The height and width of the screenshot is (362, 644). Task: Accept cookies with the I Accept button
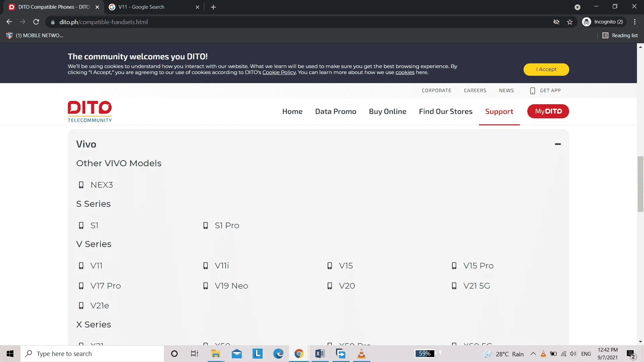[546, 69]
